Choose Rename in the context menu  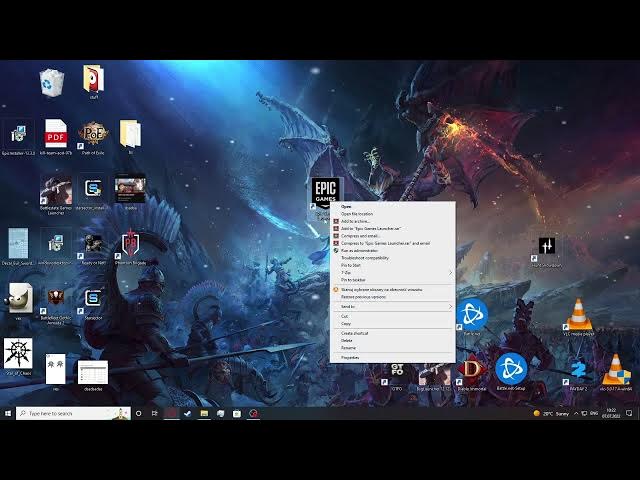(x=348, y=348)
